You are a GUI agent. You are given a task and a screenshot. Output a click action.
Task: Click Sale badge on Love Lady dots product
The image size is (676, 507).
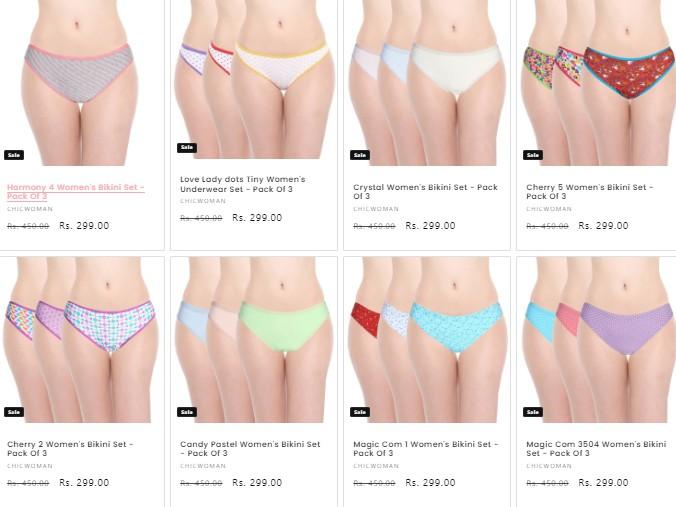coord(187,147)
